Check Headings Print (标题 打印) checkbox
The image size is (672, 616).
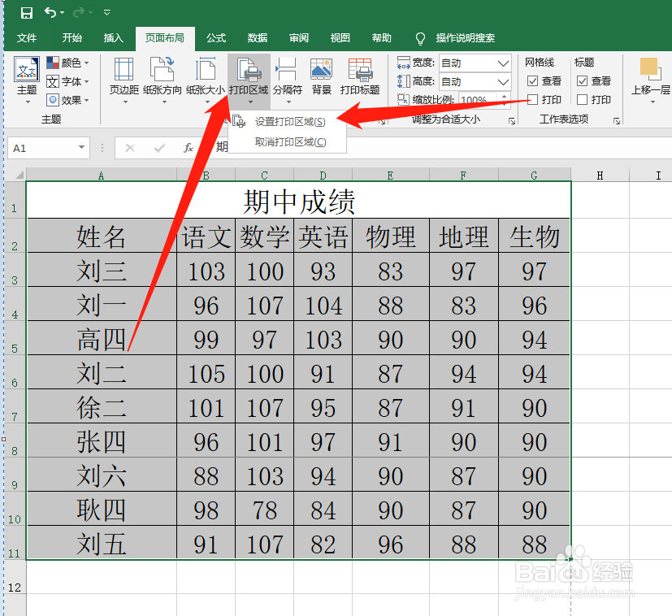click(x=582, y=99)
